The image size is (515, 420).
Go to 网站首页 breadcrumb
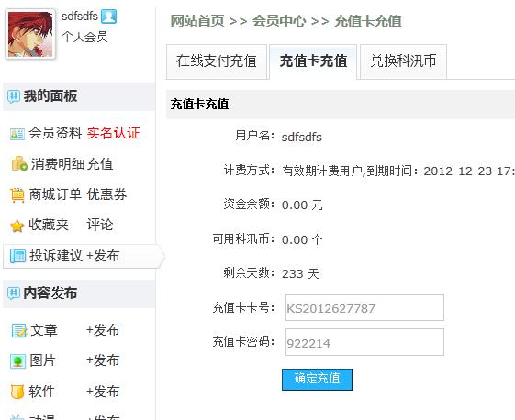point(197,21)
